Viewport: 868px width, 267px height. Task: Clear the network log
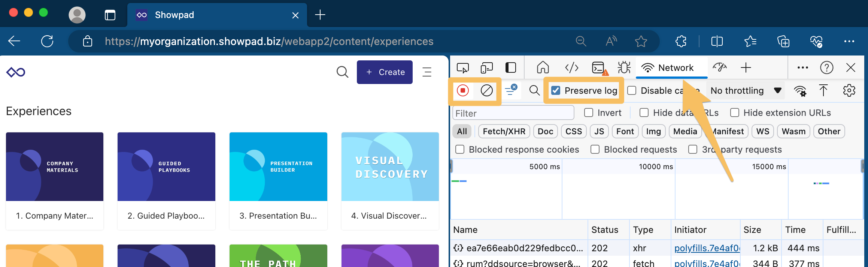tap(487, 91)
